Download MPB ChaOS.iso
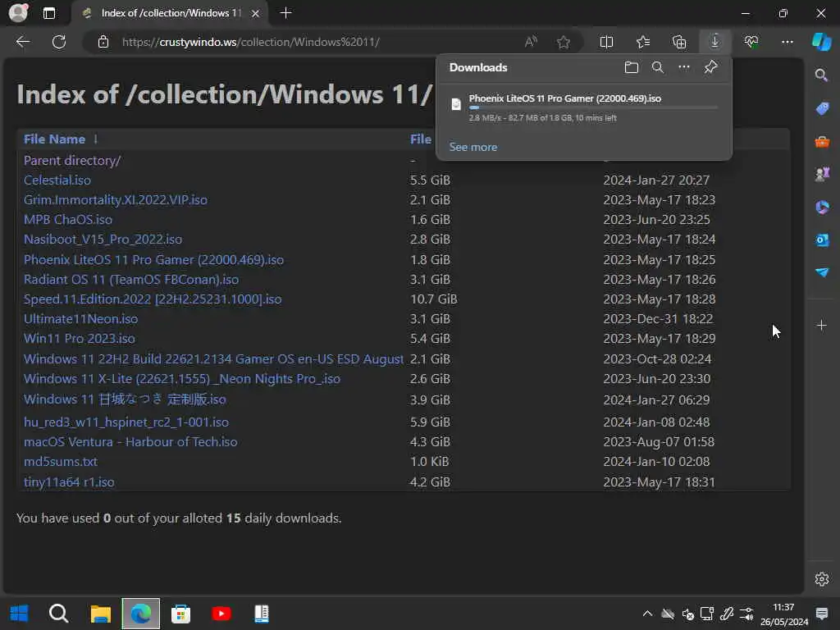840x630 pixels. 68,220
